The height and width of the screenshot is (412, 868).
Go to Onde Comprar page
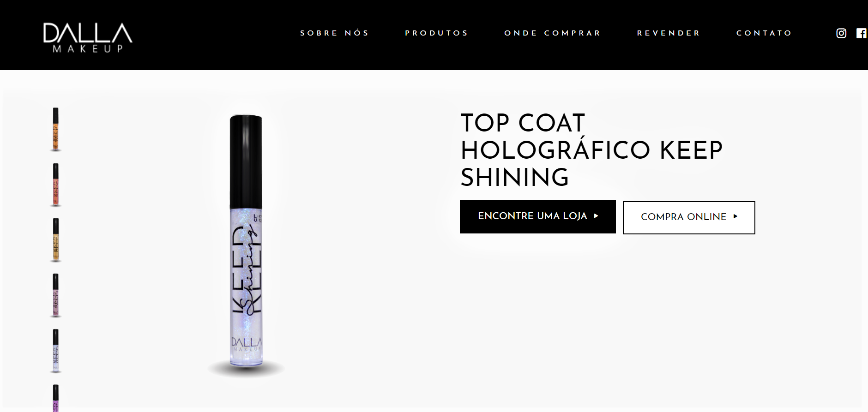[x=552, y=33]
